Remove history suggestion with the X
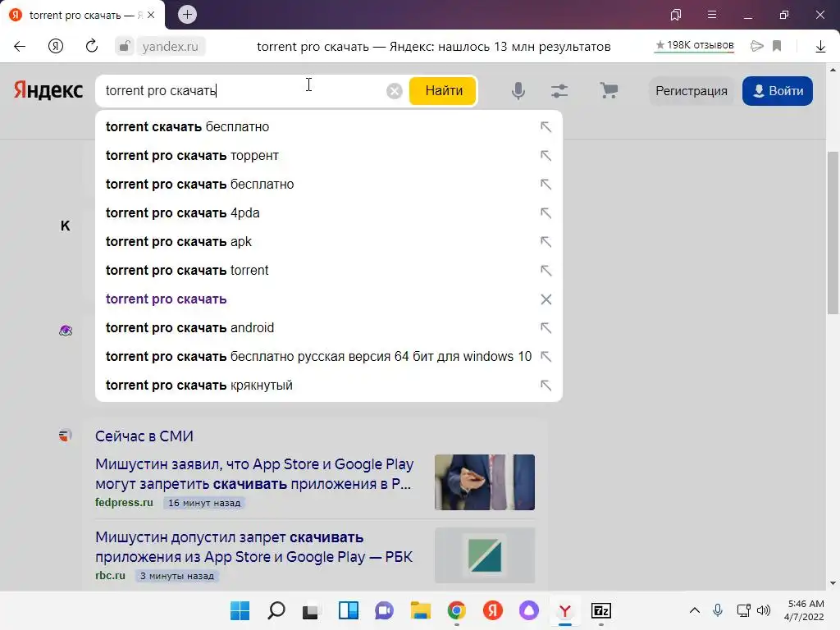This screenshot has height=630, width=840. tap(546, 299)
